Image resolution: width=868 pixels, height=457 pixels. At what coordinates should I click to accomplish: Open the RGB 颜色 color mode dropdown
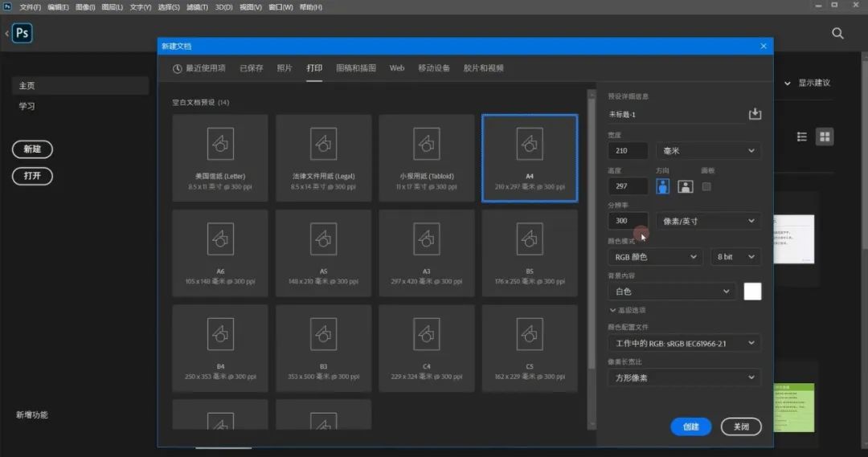(656, 257)
